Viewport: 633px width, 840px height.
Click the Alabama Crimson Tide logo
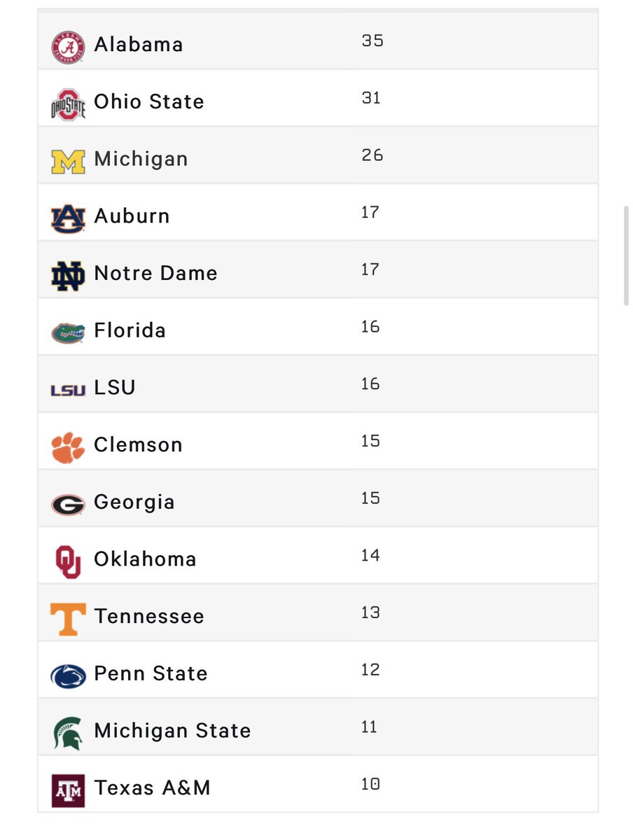[68, 48]
